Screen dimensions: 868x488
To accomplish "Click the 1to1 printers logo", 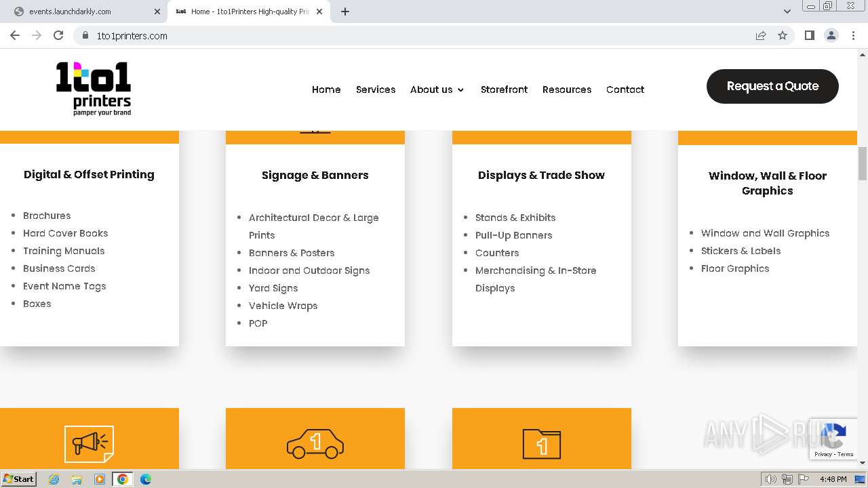I will click(94, 89).
